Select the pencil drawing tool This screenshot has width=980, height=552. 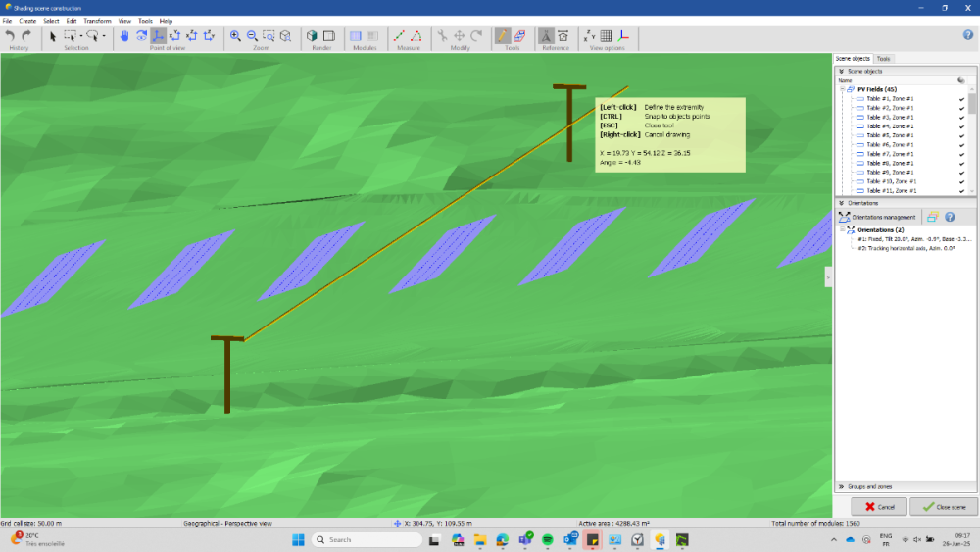pos(503,36)
